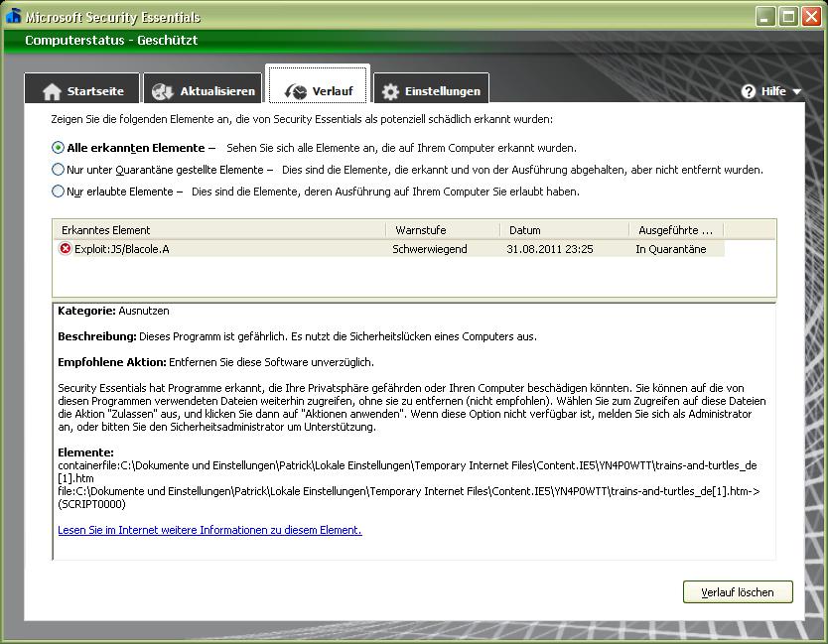Click the Hilfe question mark icon
Screen dimensions: 828x644
[748, 91]
